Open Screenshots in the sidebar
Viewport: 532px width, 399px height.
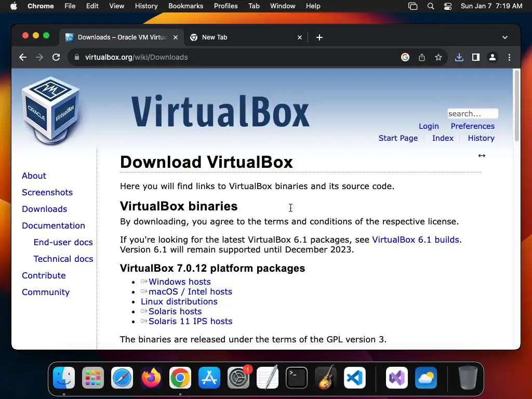(x=47, y=192)
